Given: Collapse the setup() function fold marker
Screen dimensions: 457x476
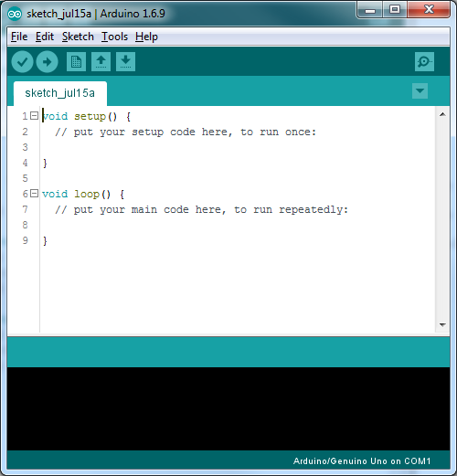Looking at the screenshot, I should (35, 116).
